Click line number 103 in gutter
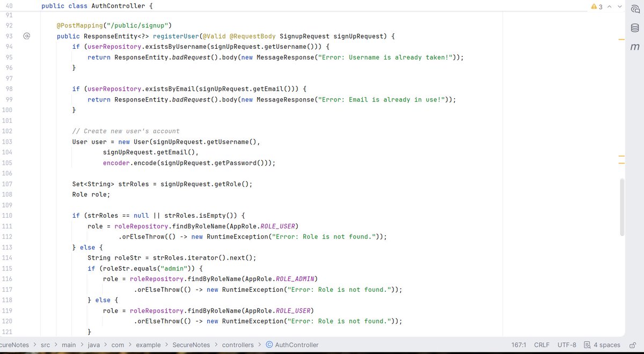Screen dimensions: 644x354 click(x=7, y=142)
